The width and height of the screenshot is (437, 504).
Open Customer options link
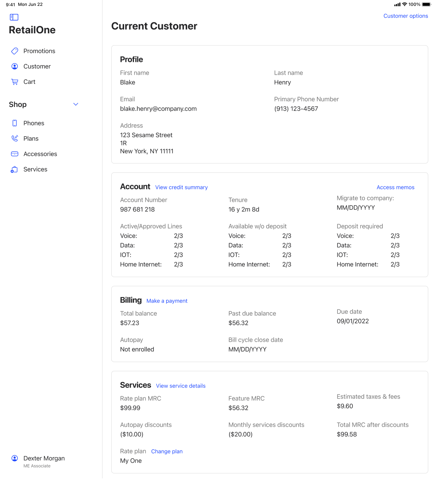pos(406,16)
